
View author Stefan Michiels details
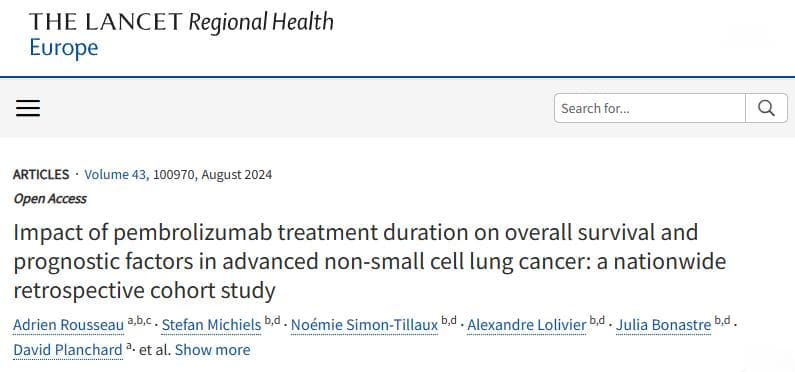211,325
